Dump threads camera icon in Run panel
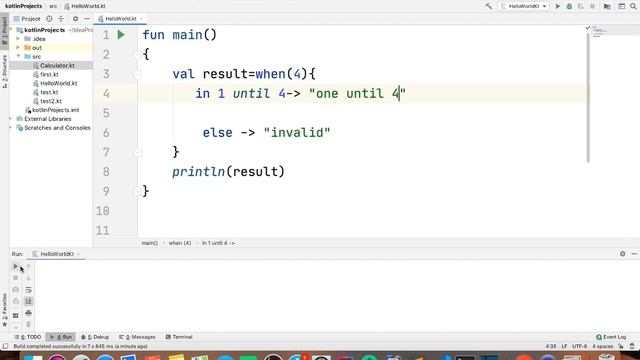The image size is (640, 360). click(x=16, y=289)
